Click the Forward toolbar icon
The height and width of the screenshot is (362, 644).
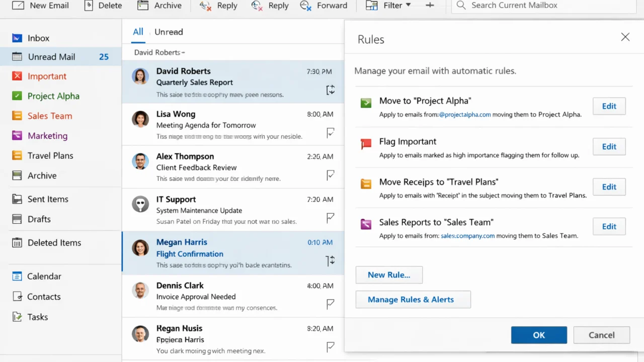point(305,6)
